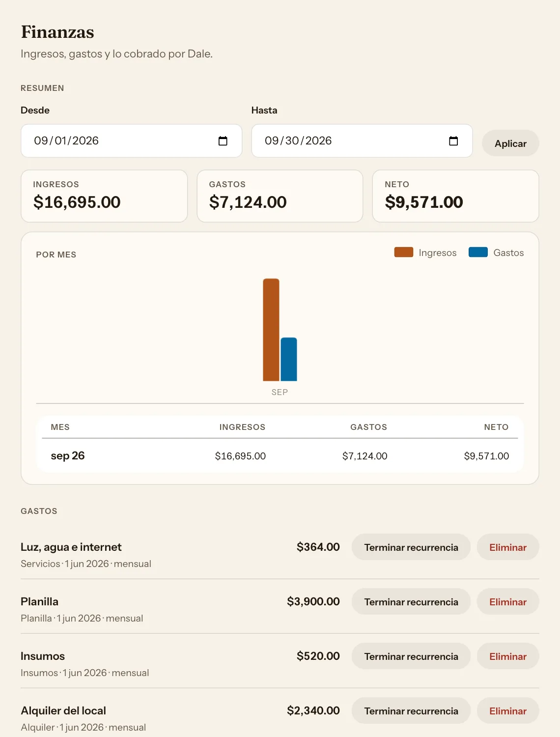560x737 pixels.
Task: Open the Desde date calendar picker icon
Action: click(223, 141)
